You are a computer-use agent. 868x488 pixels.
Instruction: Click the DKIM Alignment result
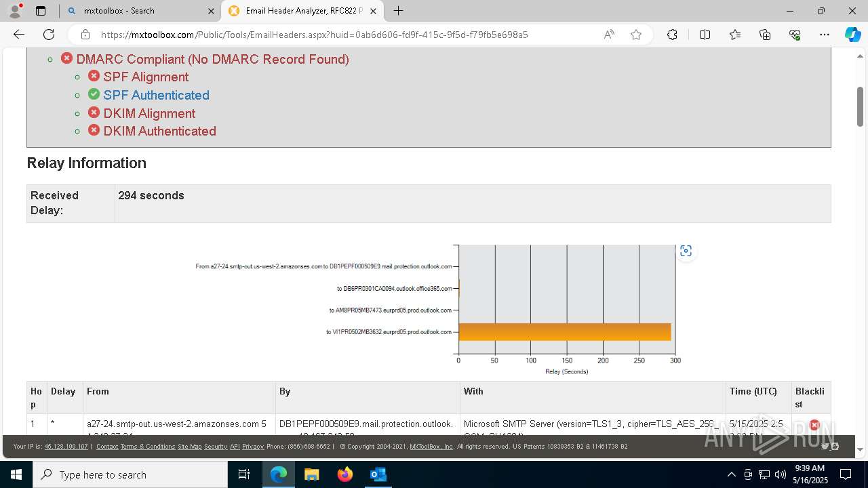tap(149, 113)
